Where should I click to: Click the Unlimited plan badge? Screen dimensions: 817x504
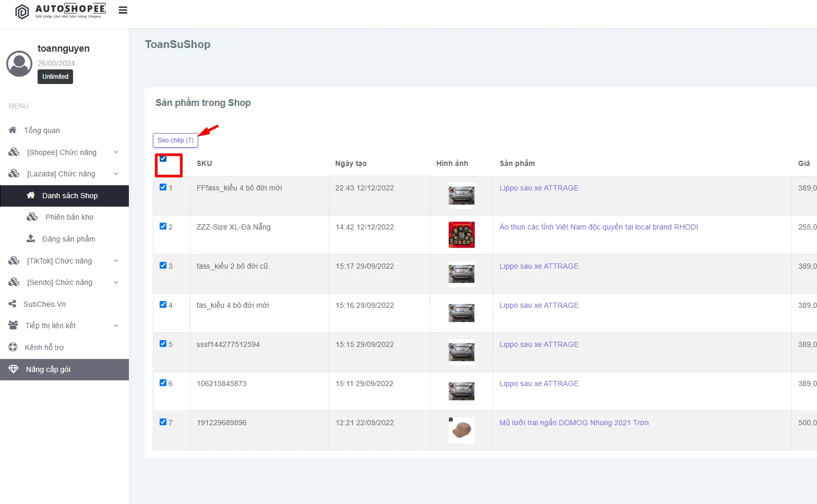tap(55, 77)
